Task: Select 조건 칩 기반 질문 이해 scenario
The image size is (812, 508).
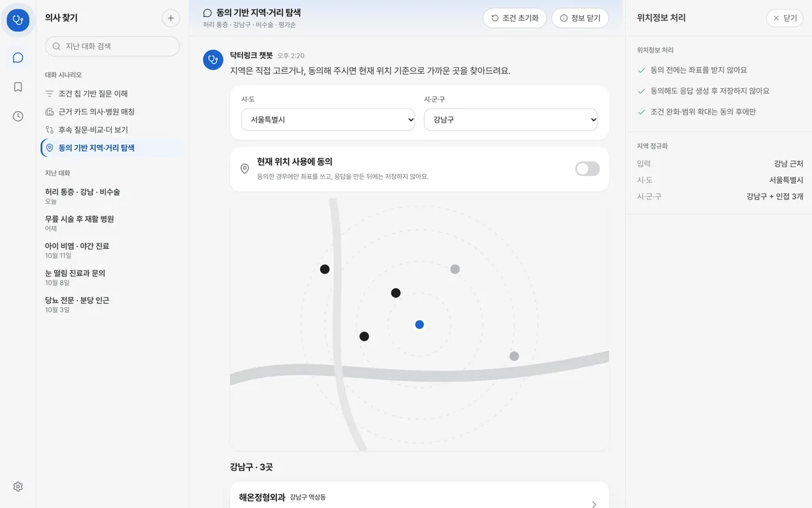Action: coord(112,93)
